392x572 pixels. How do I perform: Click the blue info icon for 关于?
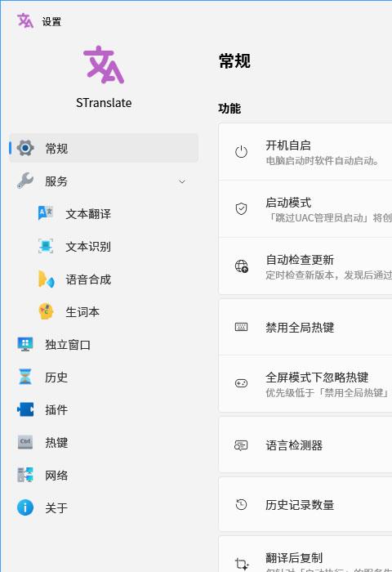tap(25, 507)
